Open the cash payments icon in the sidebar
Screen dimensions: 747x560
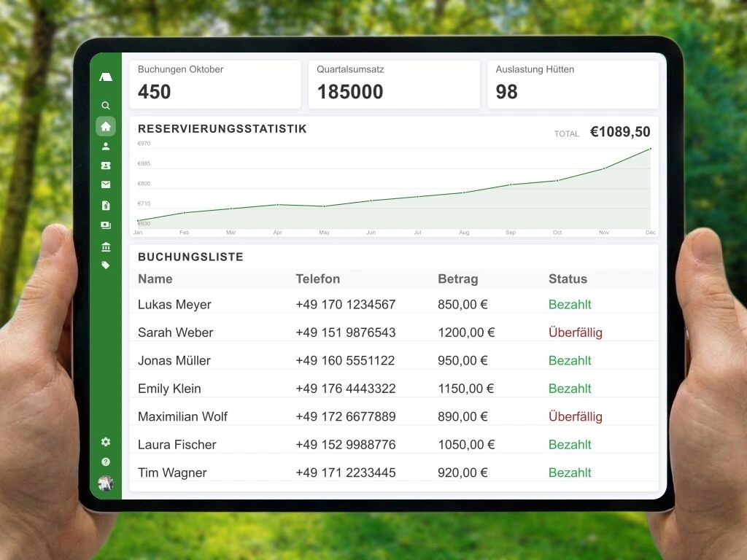coord(106,225)
